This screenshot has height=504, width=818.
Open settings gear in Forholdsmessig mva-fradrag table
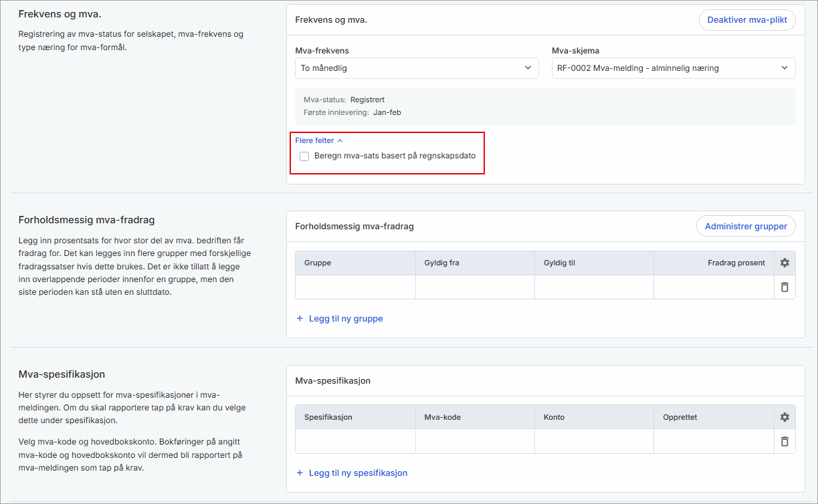[x=785, y=263]
